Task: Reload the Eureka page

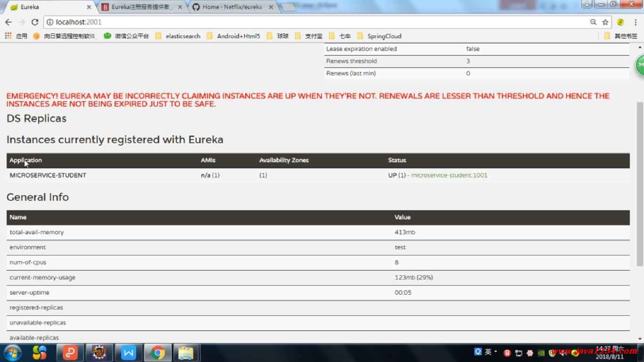Action: 34,22
